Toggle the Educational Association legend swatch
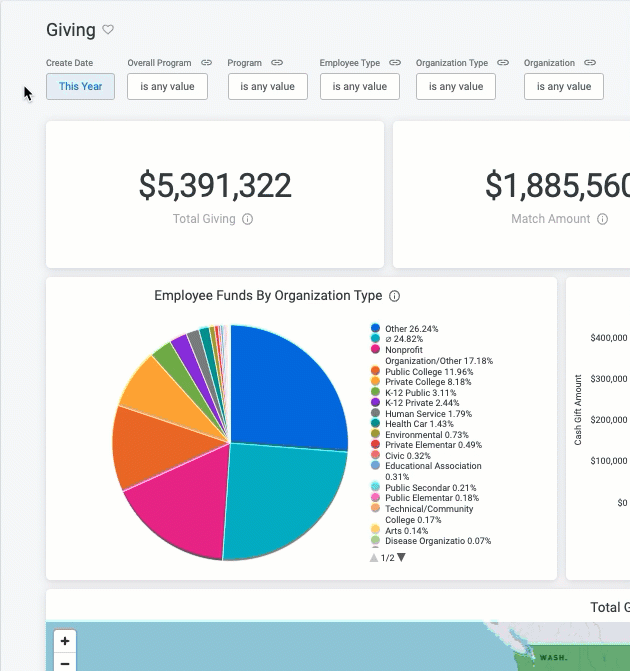630x671 pixels. [x=375, y=465]
